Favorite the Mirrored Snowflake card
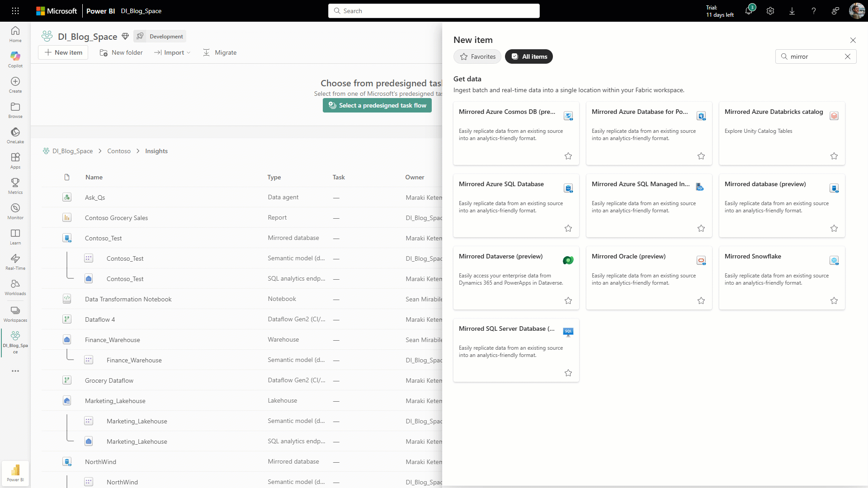 point(834,300)
